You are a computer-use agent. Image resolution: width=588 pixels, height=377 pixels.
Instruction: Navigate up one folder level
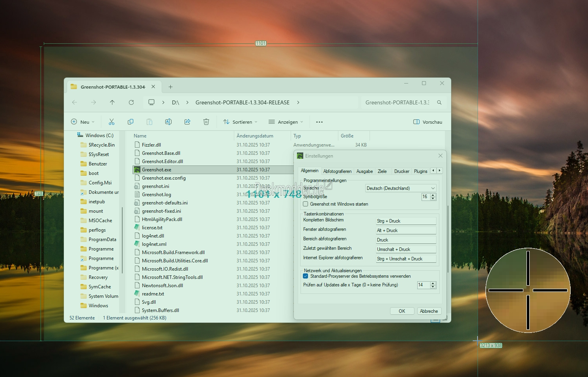tap(112, 102)
